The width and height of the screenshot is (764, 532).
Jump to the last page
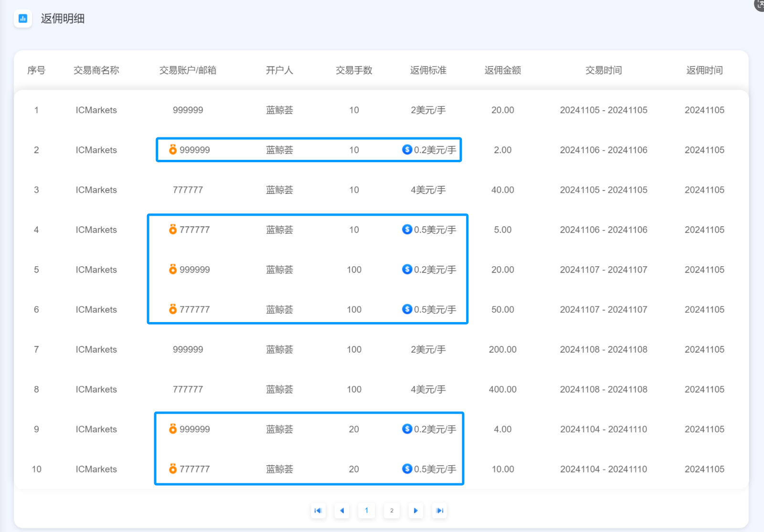click(x=440, y=511)
